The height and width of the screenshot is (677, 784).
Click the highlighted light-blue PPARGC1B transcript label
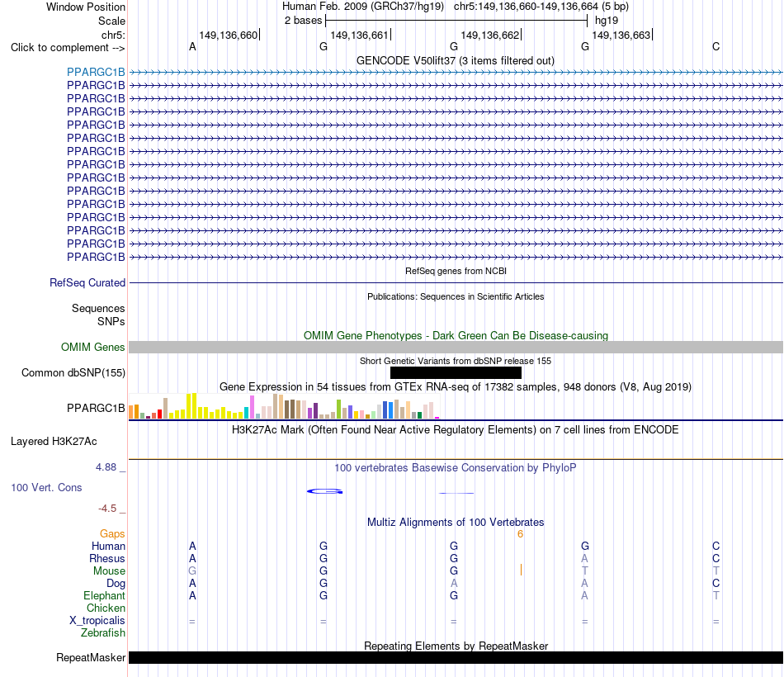point(96,72)
